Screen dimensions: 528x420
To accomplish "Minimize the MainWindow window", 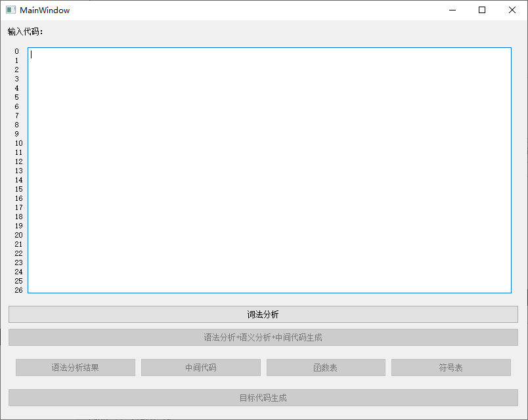I will (452, 10).
